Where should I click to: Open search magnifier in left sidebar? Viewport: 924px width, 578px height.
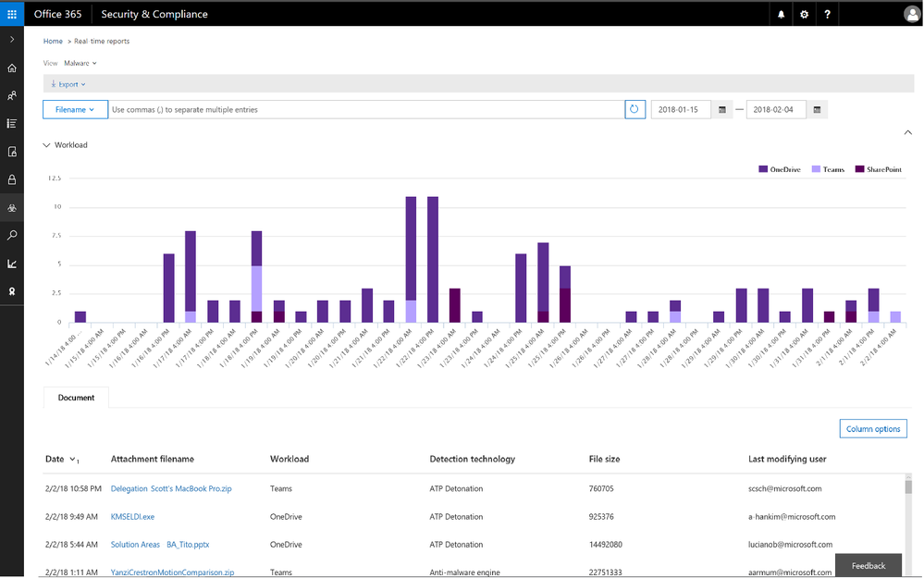coord(12,236)
